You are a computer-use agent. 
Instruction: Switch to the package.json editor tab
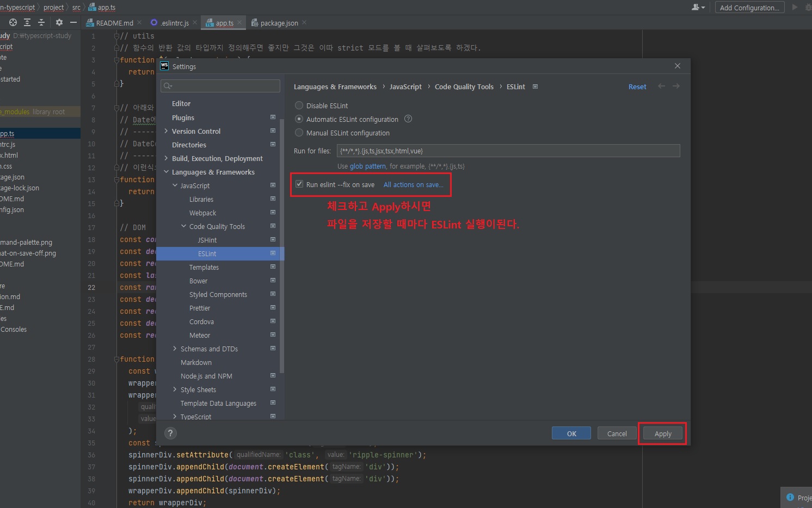coord(279,23)
